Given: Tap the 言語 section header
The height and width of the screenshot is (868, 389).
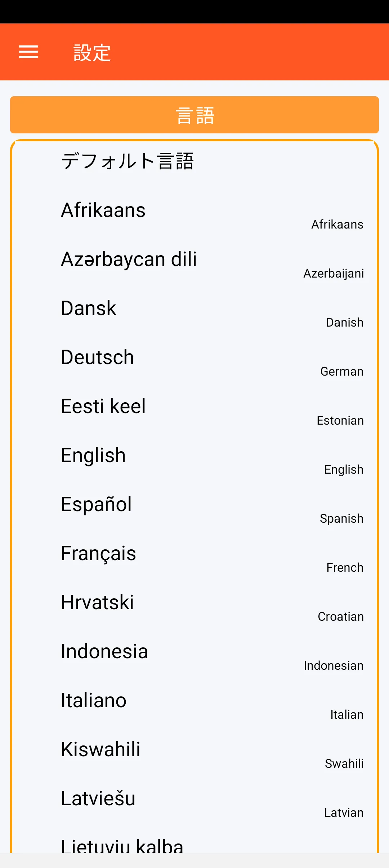Looking at the screenshot, I should [x=194, y=115].
